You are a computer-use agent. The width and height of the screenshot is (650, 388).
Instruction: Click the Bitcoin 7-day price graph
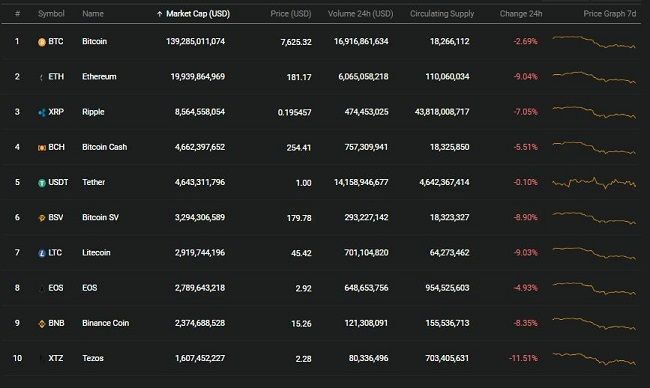pos(594,42)
